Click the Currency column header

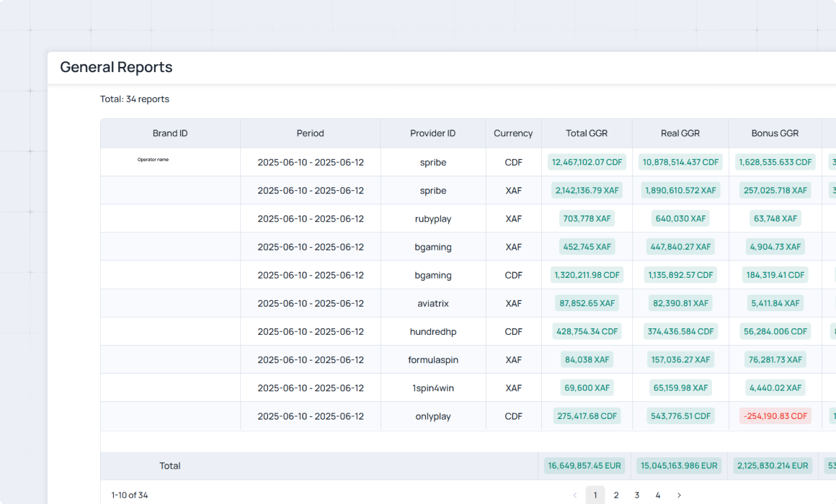(513, 133)
